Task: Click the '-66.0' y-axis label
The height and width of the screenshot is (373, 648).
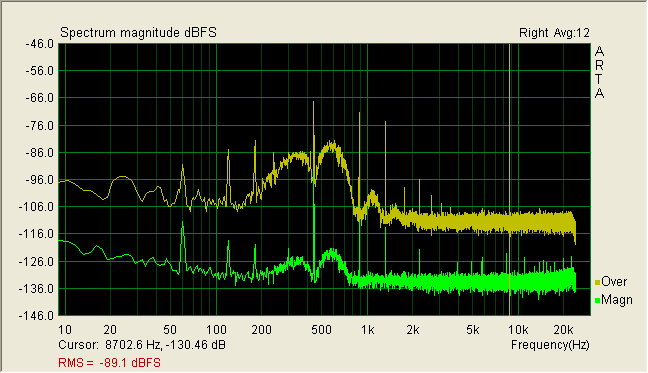Action: click(x=40, y=98)
